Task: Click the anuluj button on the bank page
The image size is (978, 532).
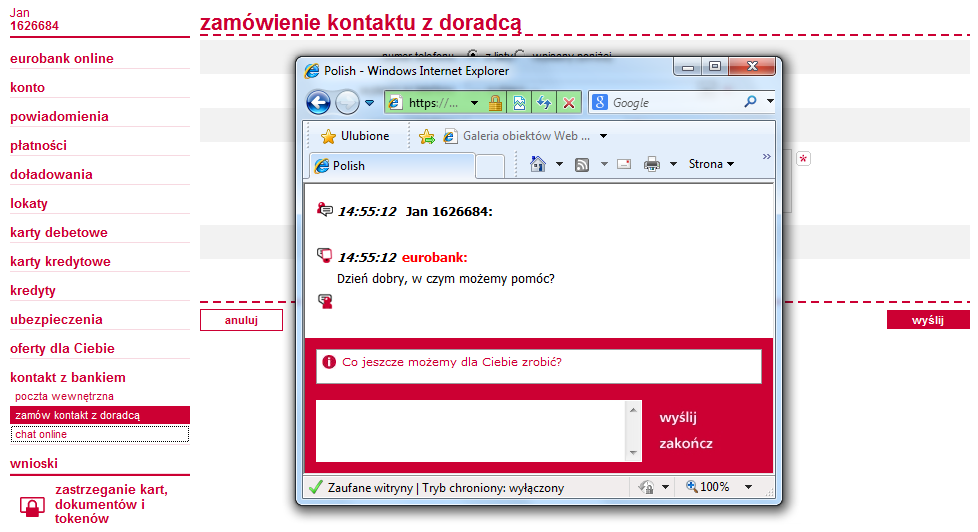Action: [x=241, y=320]
